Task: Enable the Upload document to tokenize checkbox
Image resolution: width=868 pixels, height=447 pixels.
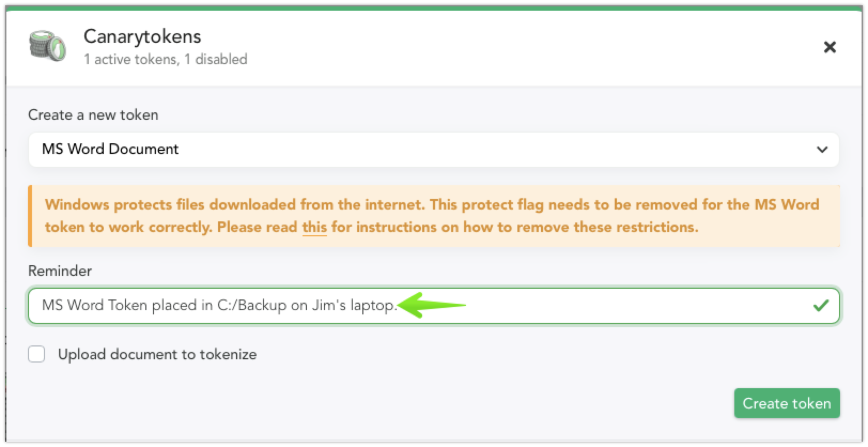Action: [x=36, y=354]
